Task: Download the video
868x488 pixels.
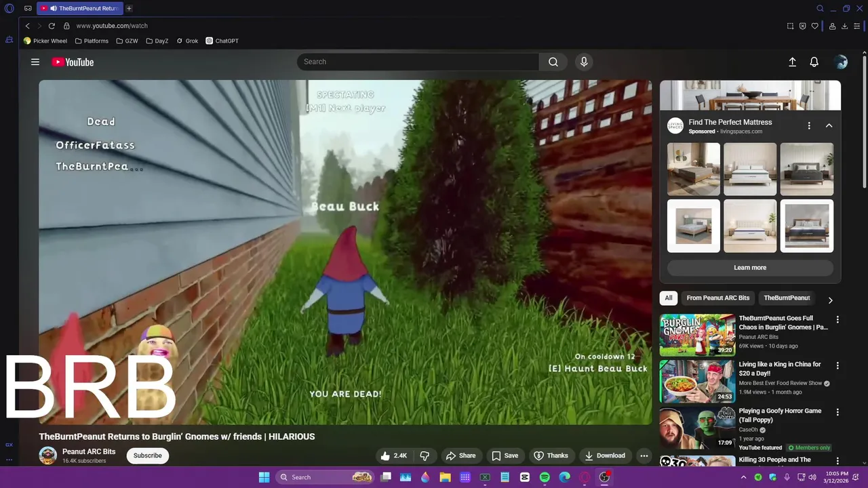Action: [605, 455]
